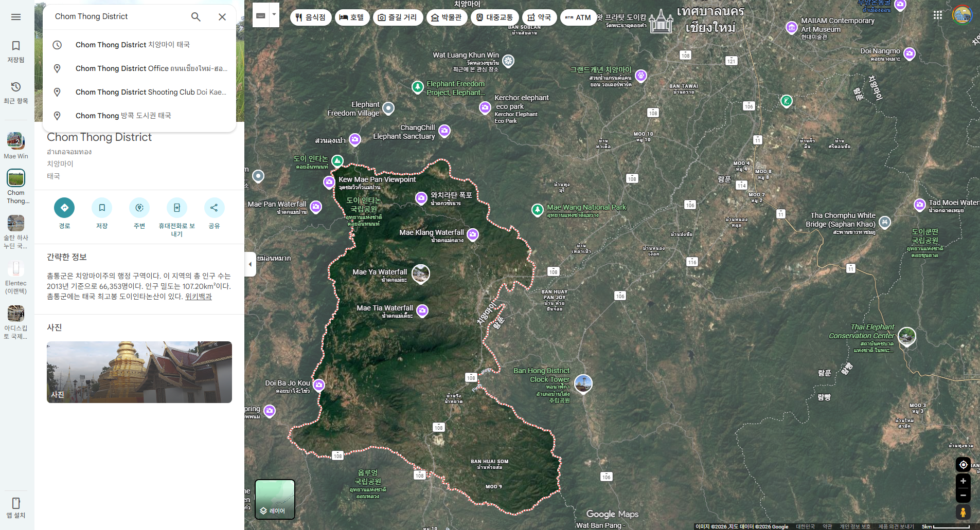
Task: Click the Save (저장) bookmark button
Action: (x=102, y=208)
